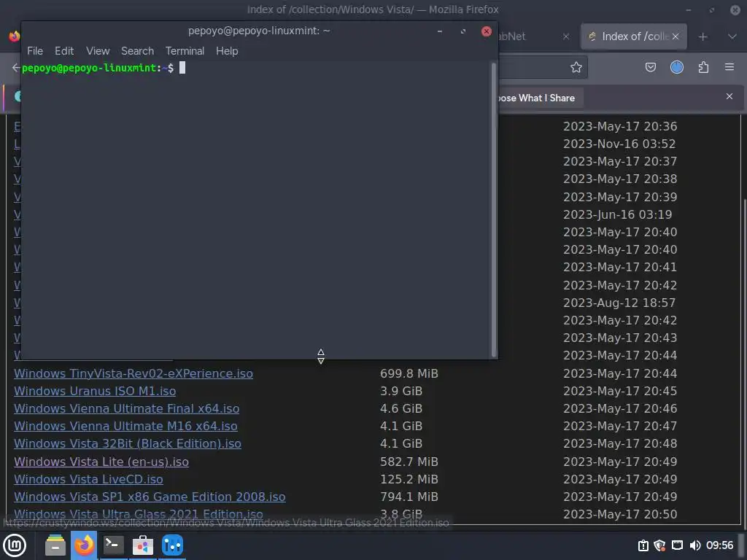The height and width of the screenshot is (560, 747).
Task: Close the terminal window
Action: click(487, 31)
